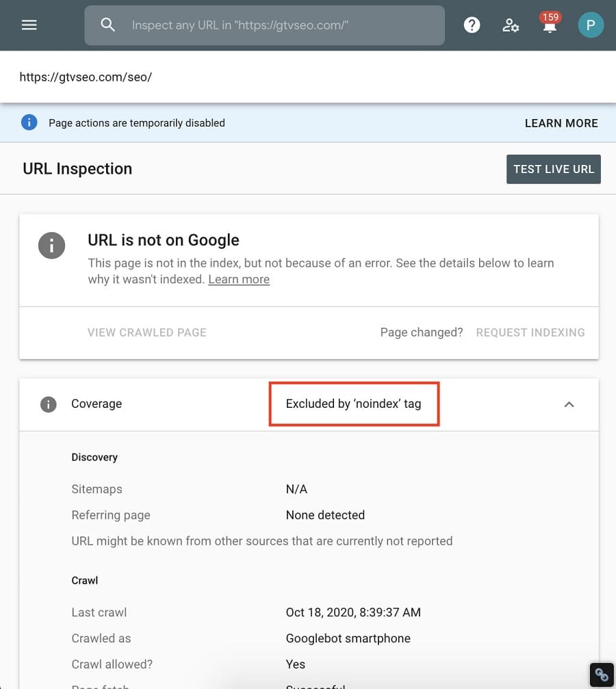The height and width of the screenshot is (689, 616).
Task: Select the URL Inspection heading
Action: tap(77, 168)
